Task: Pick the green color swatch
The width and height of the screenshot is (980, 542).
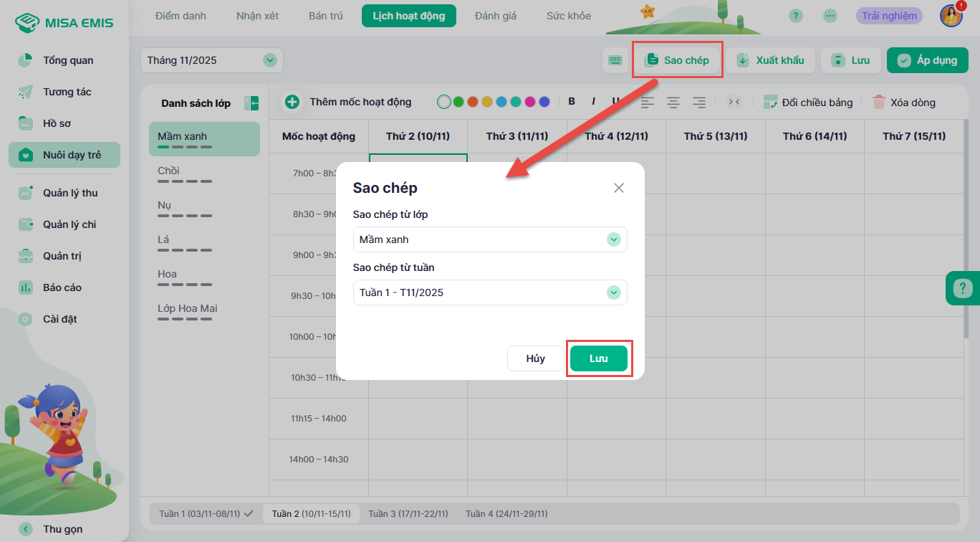Action: point(458,102)
